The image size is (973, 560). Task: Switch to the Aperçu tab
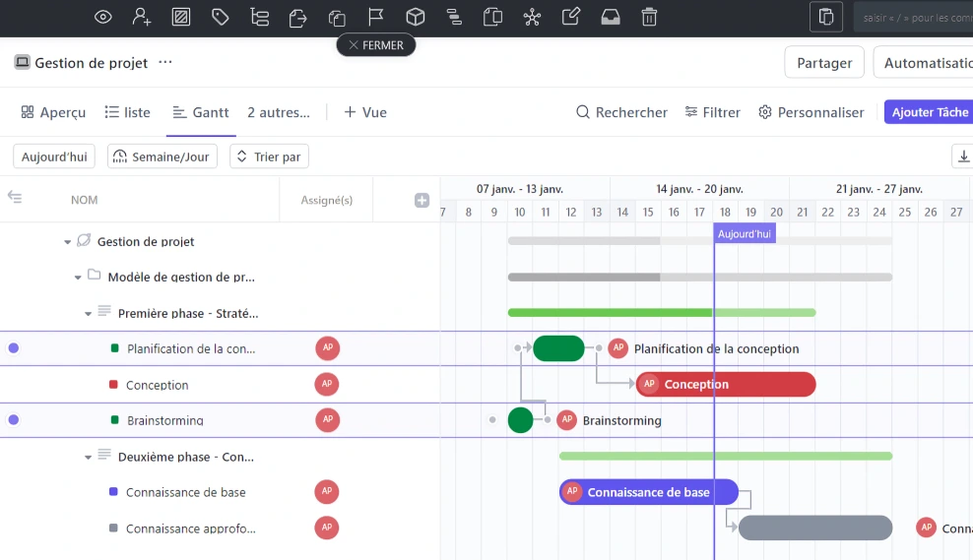(53, 112)
